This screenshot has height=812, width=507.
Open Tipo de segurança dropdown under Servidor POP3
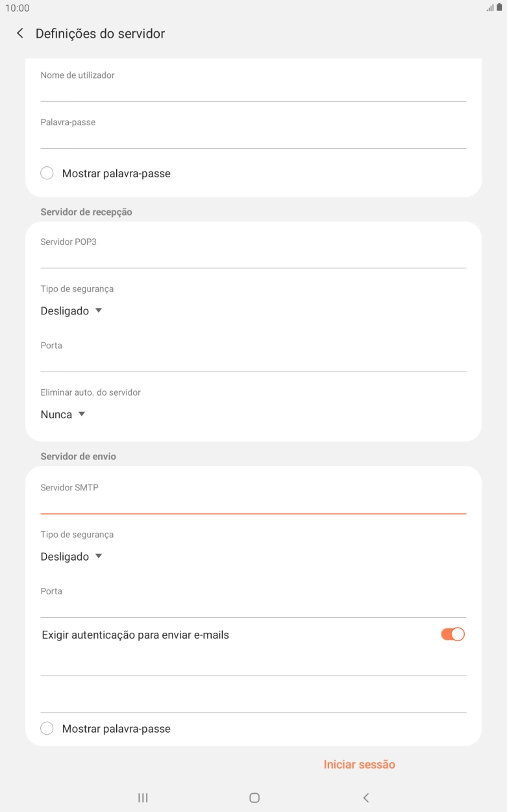click(71, 311)
